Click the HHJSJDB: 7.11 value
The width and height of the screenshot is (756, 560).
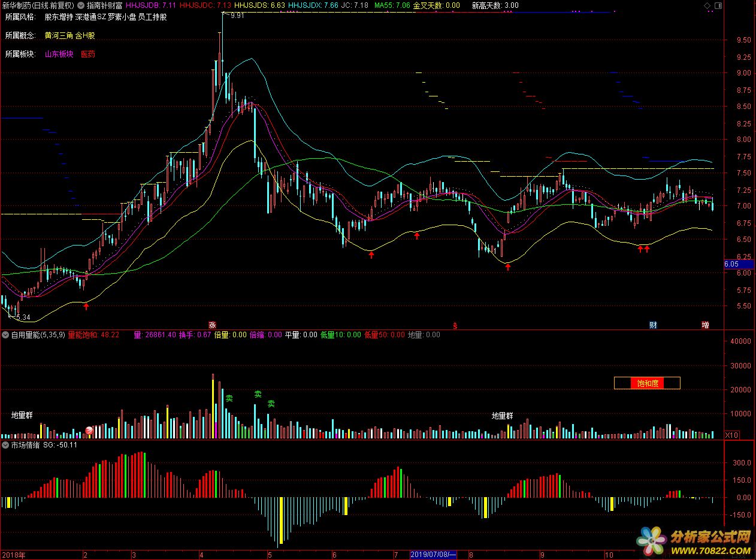point(151,5)
